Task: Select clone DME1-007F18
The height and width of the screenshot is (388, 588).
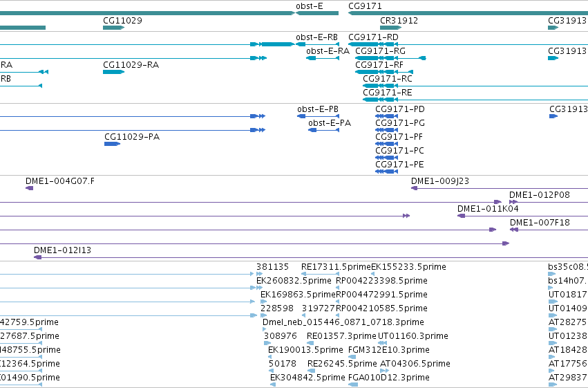Action: [x=549, y=230]
